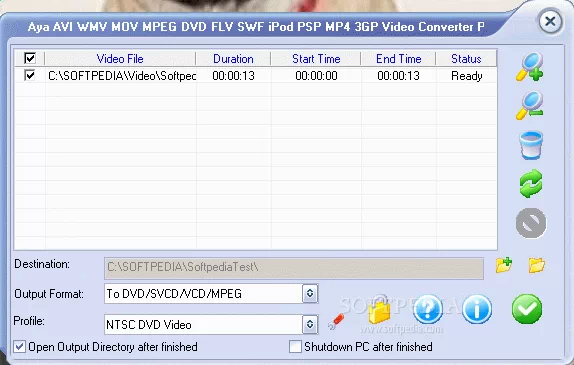Click the red profile settings tool icon
The image size is (574, 365).
[x=336, y=321]
